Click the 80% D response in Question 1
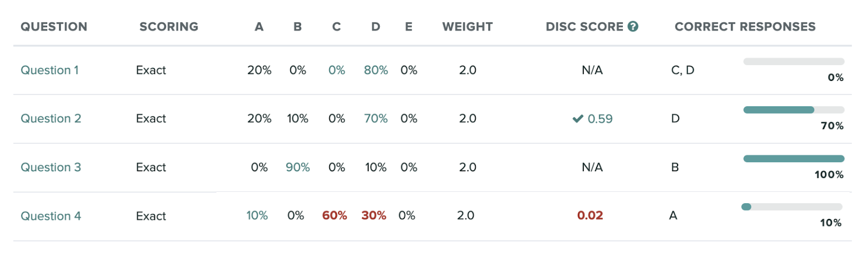The height and width of the screenshot is (264, 868). [376, 70]
